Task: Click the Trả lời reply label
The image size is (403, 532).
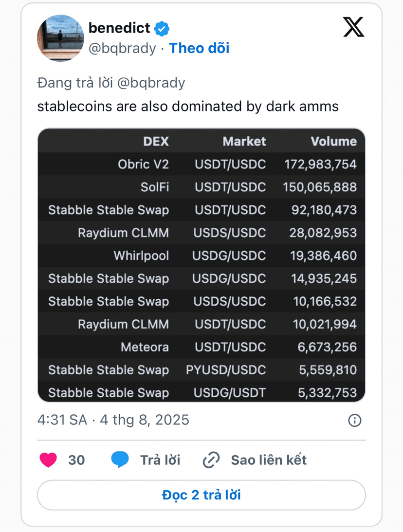Action: tap(160, 460)
